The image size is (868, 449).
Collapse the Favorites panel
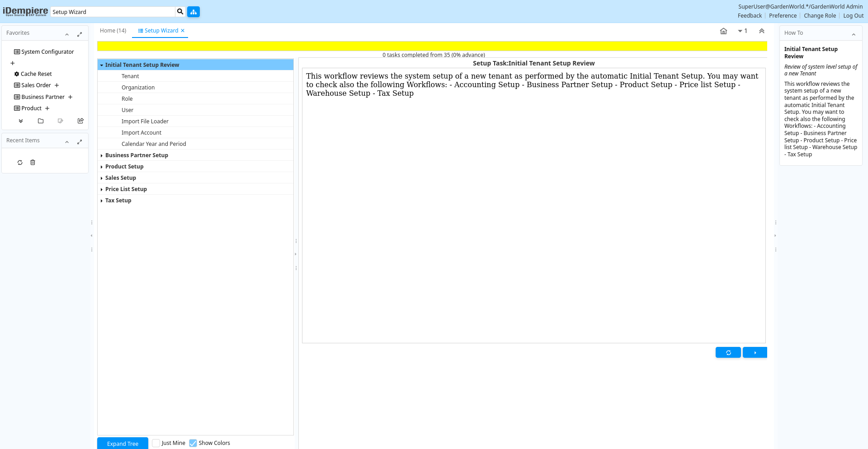click(67, 34)
